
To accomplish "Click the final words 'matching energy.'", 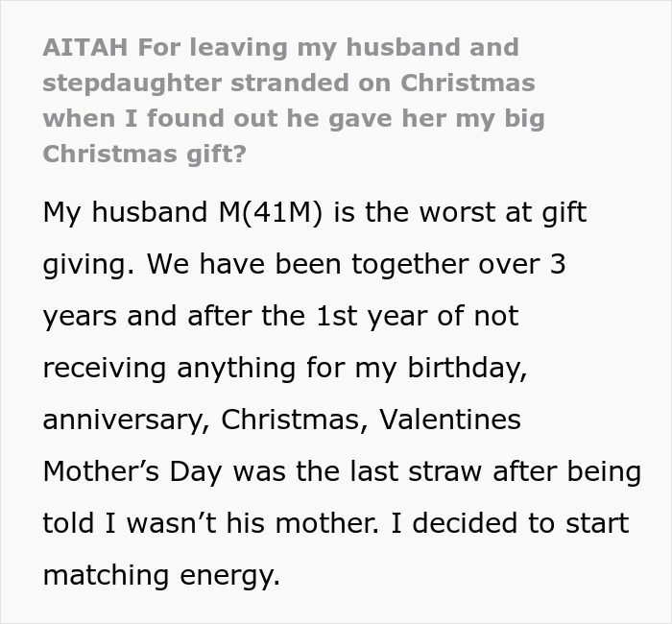I will coord(160,575).
